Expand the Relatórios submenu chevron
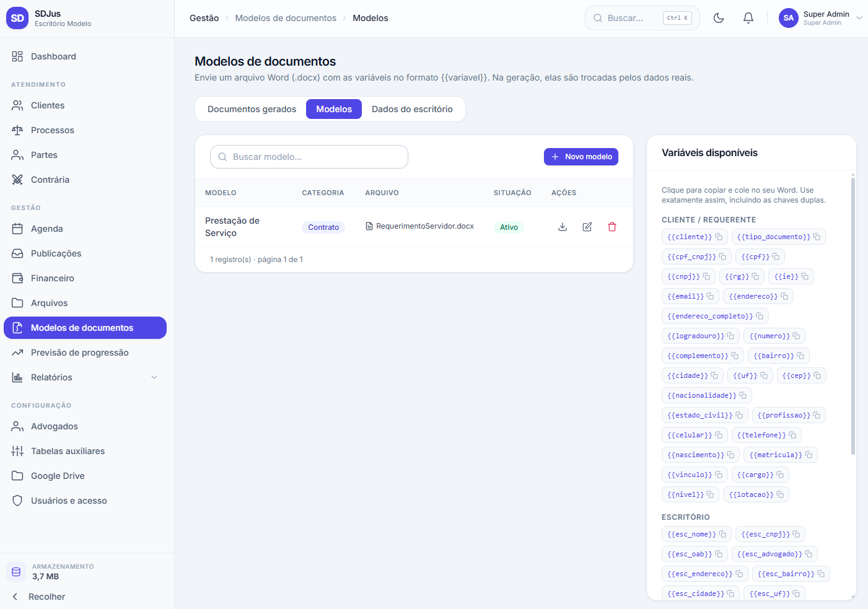Viewport: 868px width, 609px height. click(154, 377)
